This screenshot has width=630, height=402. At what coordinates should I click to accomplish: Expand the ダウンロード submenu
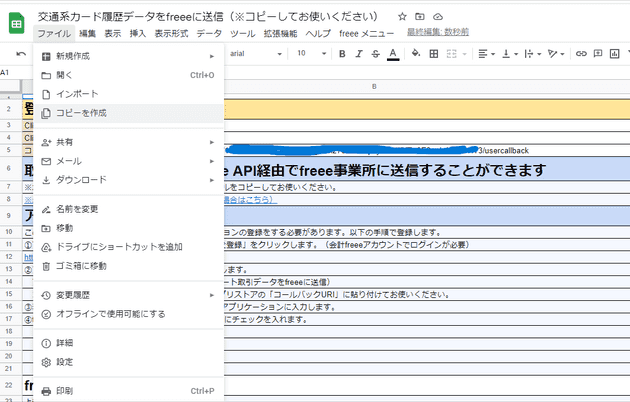[x=129, y=180]
